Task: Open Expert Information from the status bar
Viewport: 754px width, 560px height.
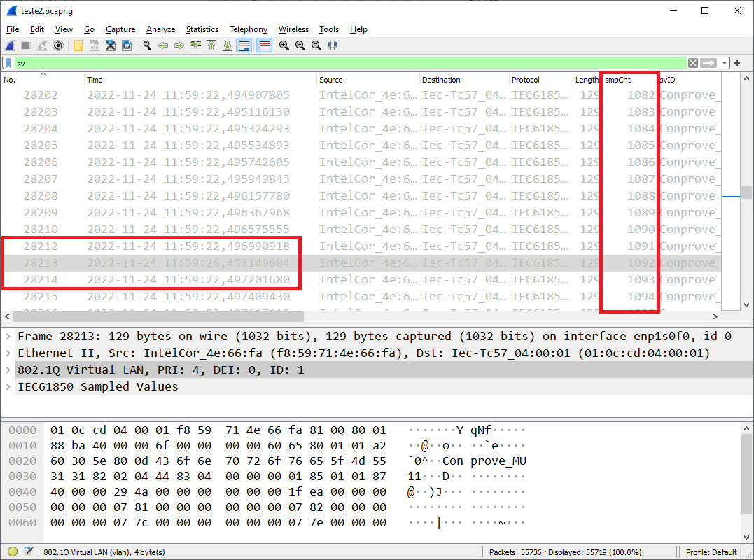Action: point(12,552)
